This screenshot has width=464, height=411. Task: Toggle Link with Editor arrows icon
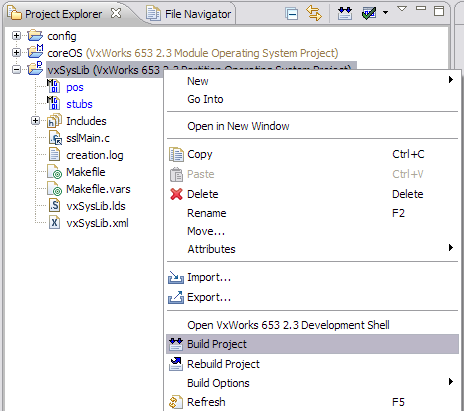click(x=314, y=13)
